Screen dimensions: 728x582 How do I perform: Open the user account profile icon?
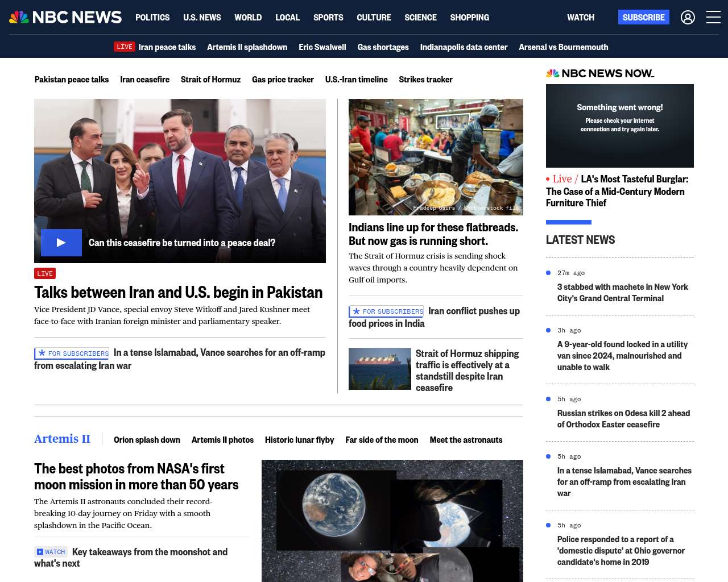[688, 18]
